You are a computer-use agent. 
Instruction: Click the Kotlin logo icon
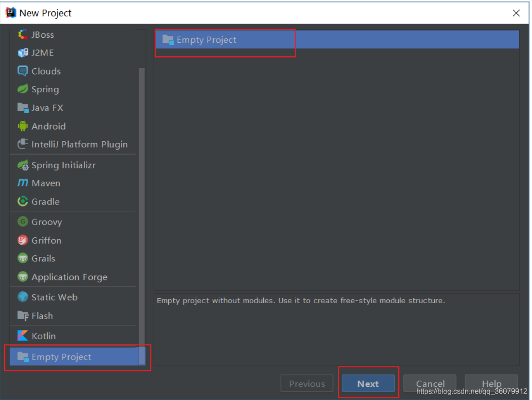coord(23,335)
